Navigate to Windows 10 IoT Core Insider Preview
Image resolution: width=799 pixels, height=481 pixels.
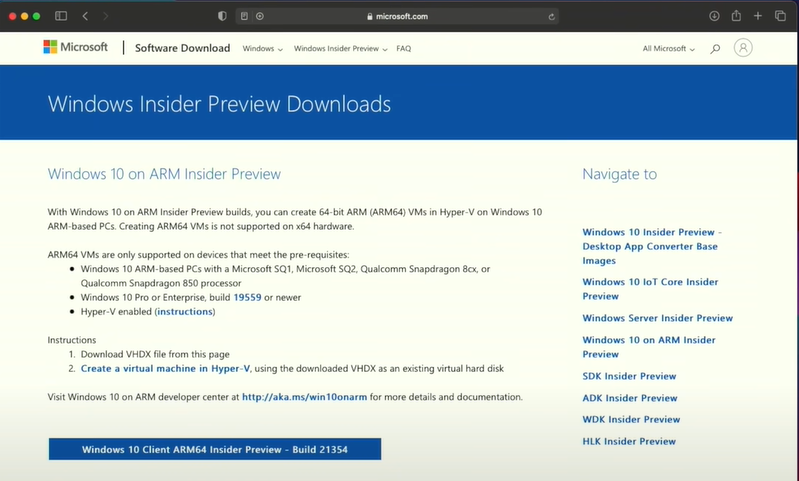pyautogui.click(x=650, y=289)
